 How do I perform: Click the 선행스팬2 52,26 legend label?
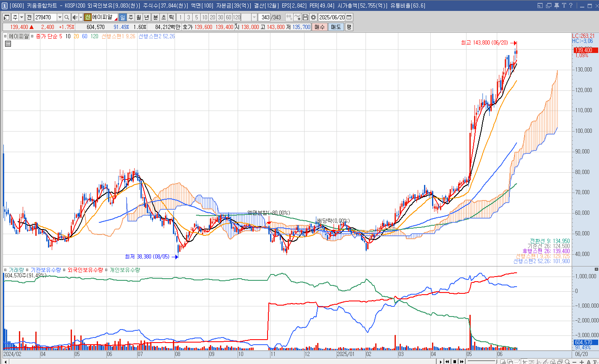coord(156,36)
